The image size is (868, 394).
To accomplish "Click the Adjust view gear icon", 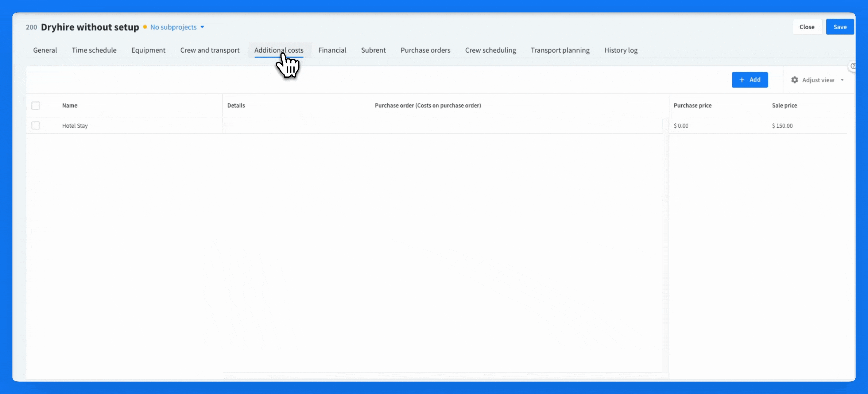I will [x=794, y=80].
